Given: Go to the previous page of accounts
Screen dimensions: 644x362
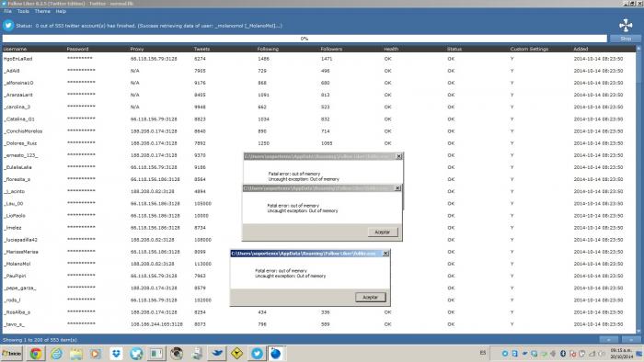Looking at the screenshot, I should point(609,339).
